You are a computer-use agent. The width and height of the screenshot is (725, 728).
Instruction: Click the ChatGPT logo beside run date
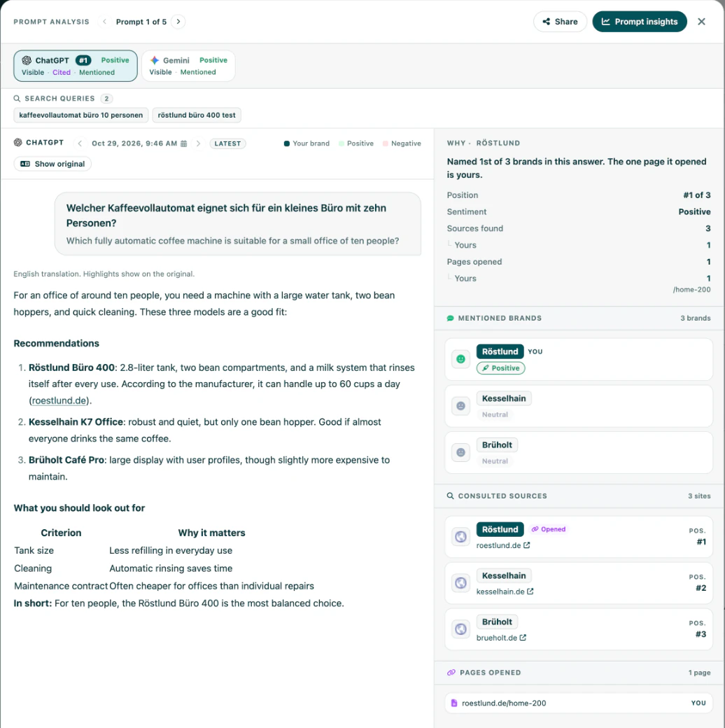pyautogui.click(x=18, y=143)
